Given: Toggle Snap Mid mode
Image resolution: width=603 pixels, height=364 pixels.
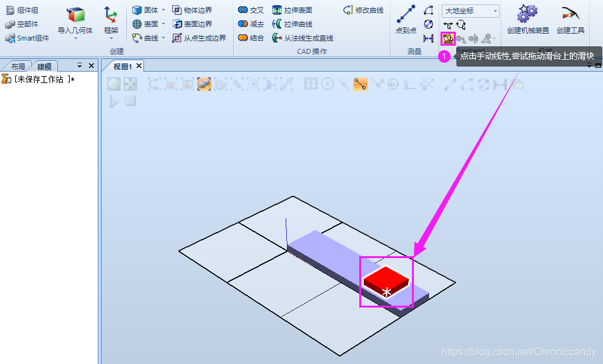Looking at the screenshot, I should point(344,84).
